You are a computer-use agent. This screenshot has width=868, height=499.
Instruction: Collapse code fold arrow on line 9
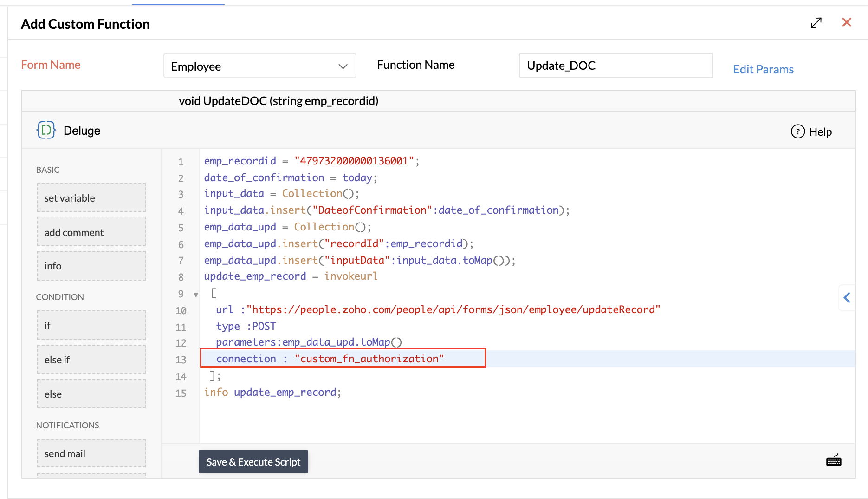[196, 295]
